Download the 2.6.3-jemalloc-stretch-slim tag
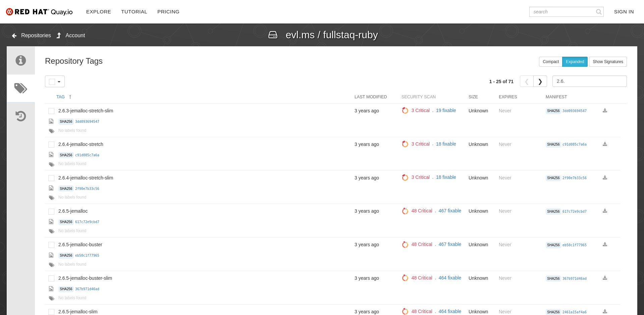The height and width of the screenshot is (315, 644). (x=605, y=111)
